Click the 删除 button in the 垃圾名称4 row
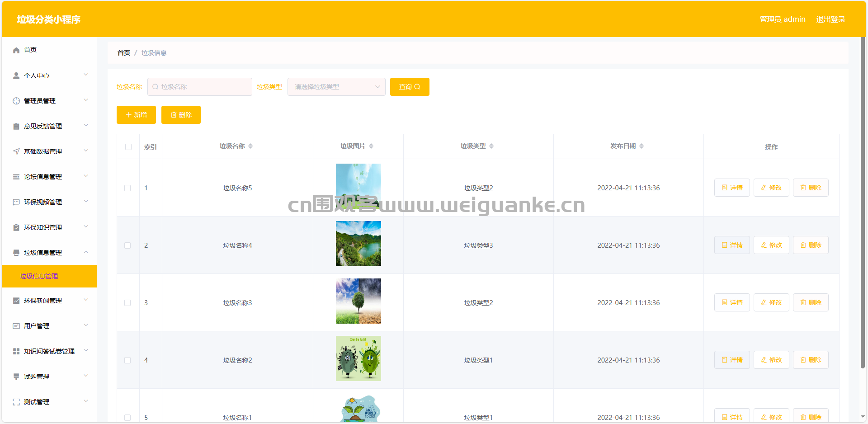Screen dimensions: 868x424 (x=811, y=245)
